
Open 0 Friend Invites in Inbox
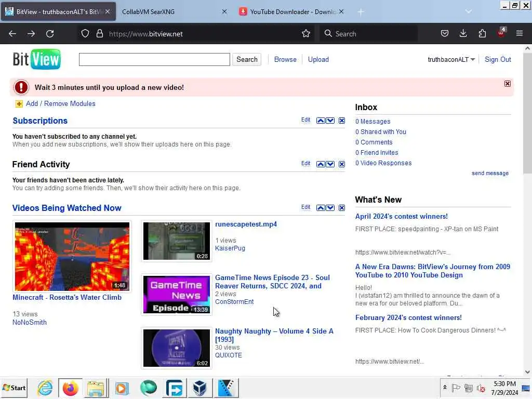pos(377,153)
